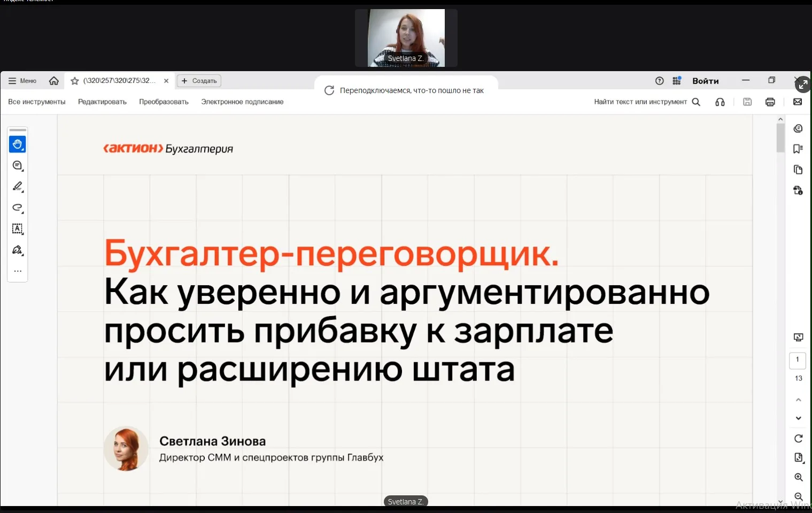This screenshot has width=812, height=513.
Task: Close the open document tab
Action: [166, 81]
